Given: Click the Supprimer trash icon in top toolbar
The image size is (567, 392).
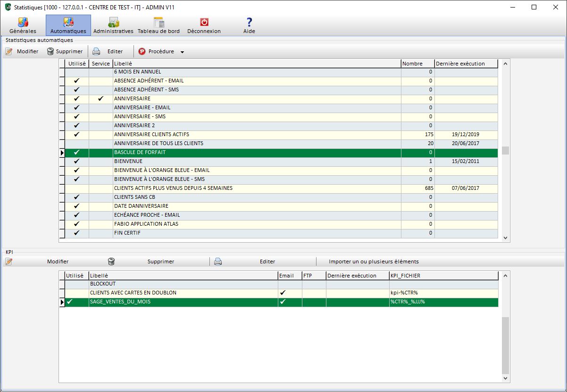Looking at the screenshot, I should point(50,51).
